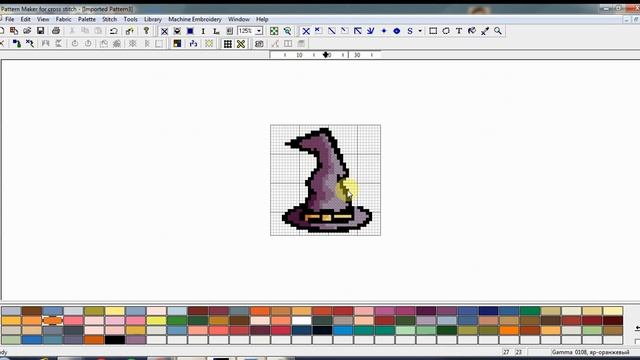
Task: Open the Tools menu
Action: coord(130,19)
